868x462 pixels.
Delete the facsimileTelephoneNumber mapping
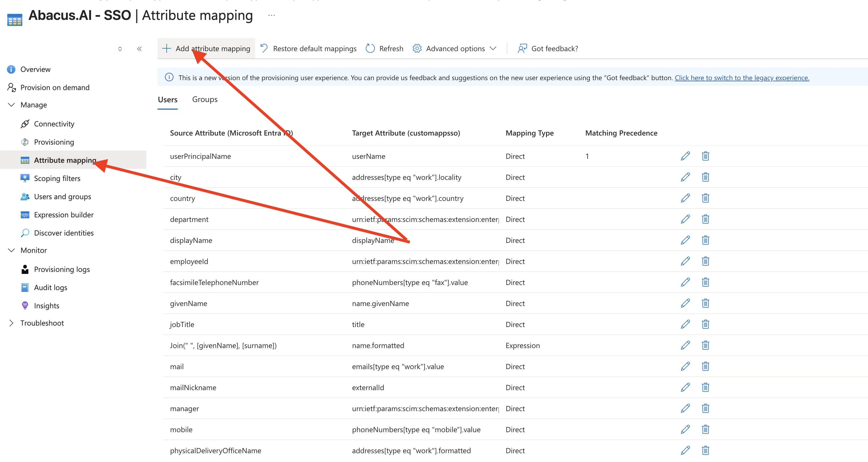(705, 282)
